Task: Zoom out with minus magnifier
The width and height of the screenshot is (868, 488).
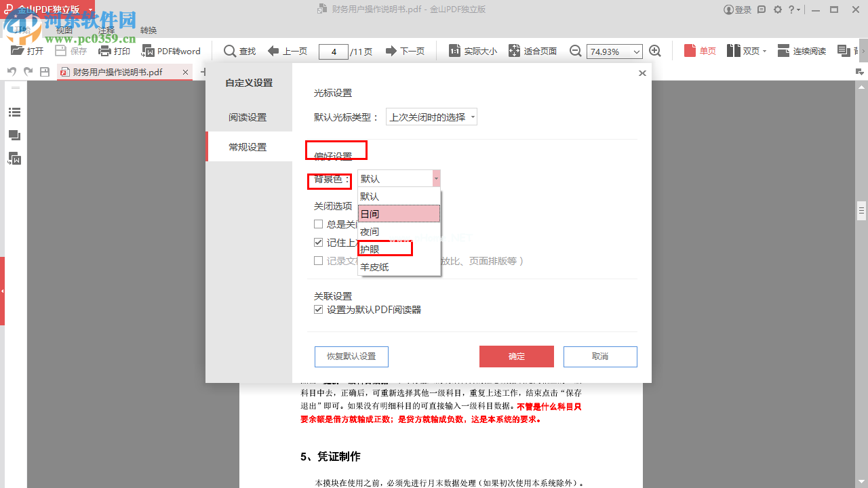Action: [576, 51]
